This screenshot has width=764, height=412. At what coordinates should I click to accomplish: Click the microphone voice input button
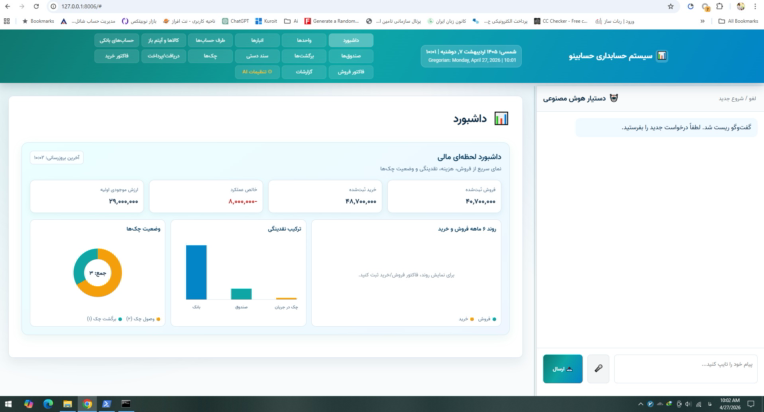pyautogui.click(x=598, y=369)
